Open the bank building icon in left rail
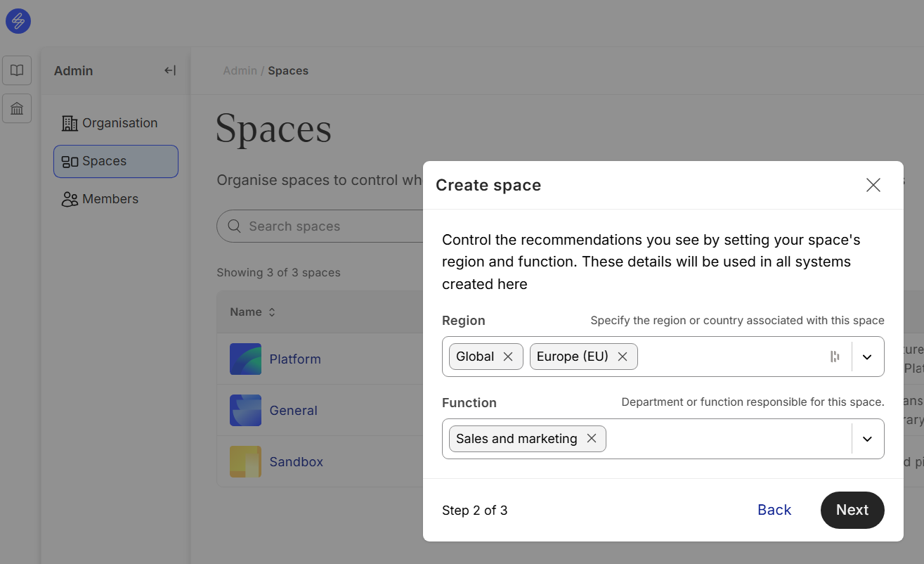 point(18,108)
